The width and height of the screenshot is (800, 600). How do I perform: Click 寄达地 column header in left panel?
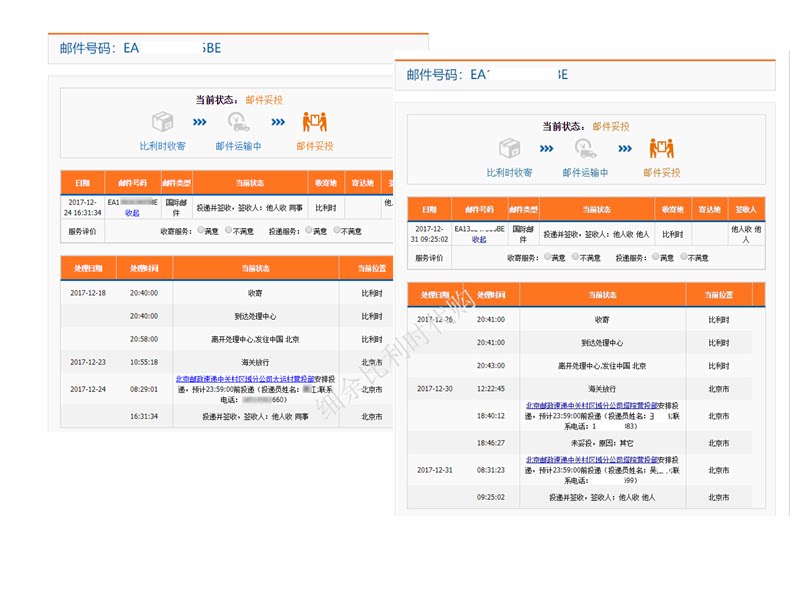click(363, 183)
